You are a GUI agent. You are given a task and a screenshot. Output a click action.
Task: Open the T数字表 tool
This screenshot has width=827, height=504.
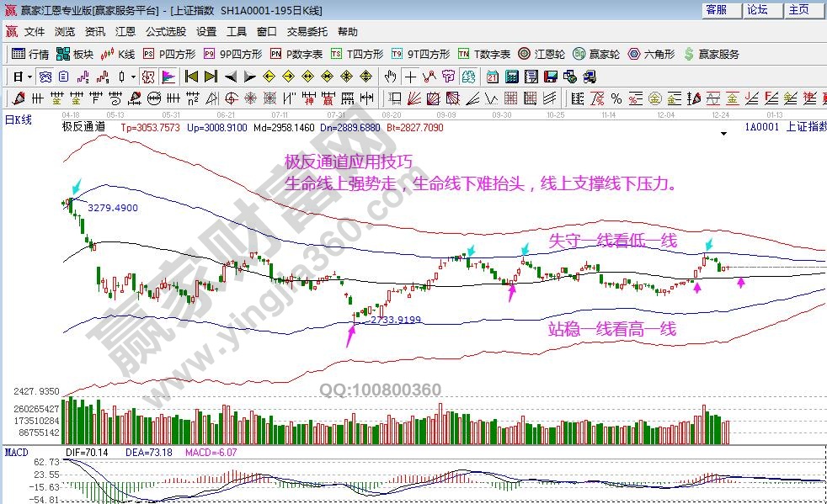484,54
